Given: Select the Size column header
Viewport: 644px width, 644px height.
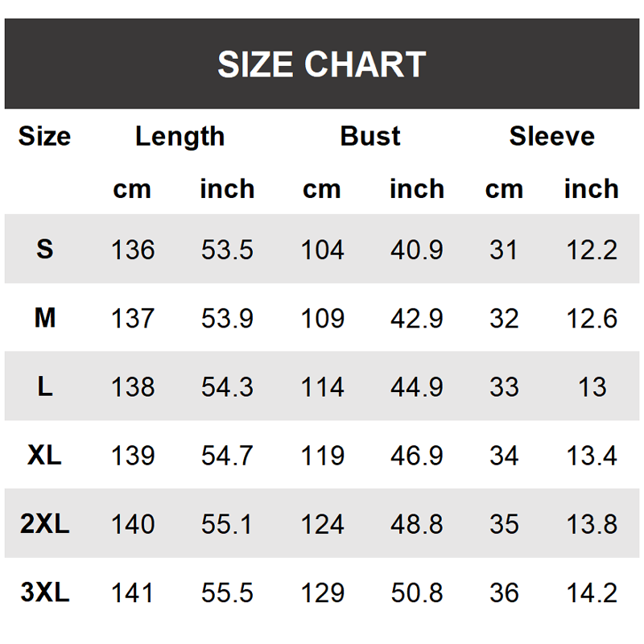Looking at the screenshot, I should 44,136.
